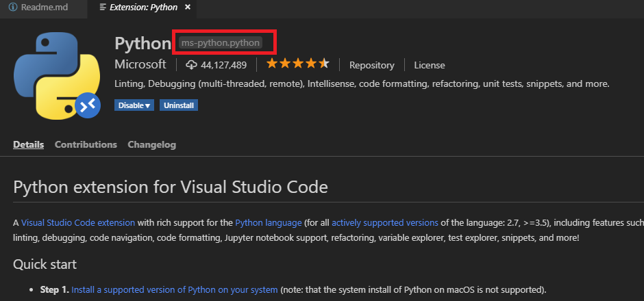Click the Python extension title
644x301 pixels.
[143, 44]
